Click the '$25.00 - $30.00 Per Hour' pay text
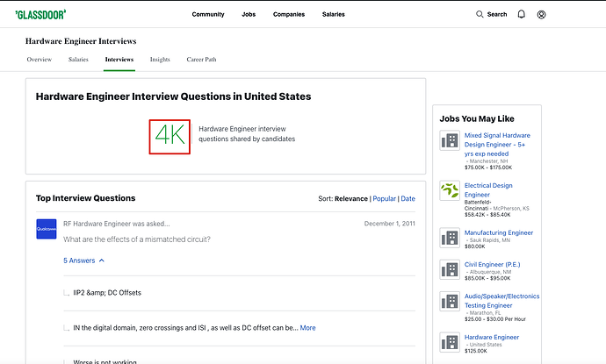 point(495,319)
